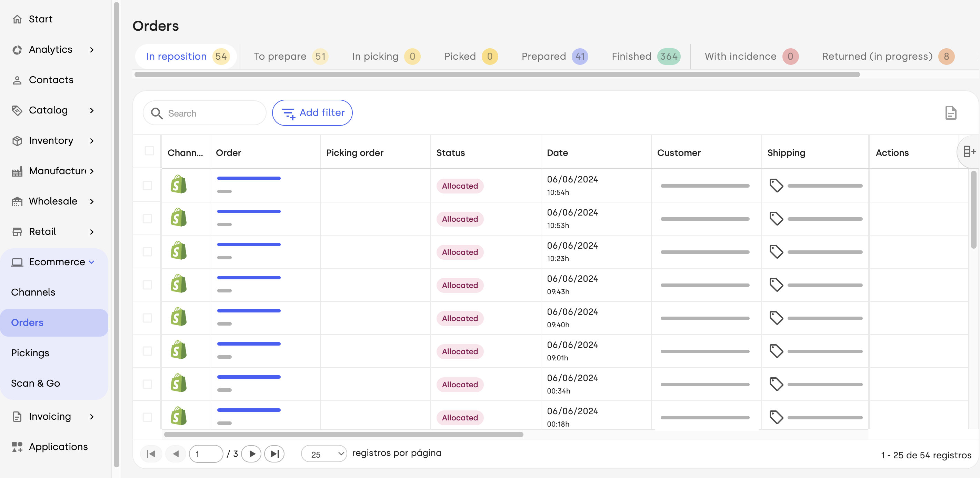Expand the Catalog submenu arrow
Image resolution: width=980 pixels, height=478 pixels.
(92, 111)
